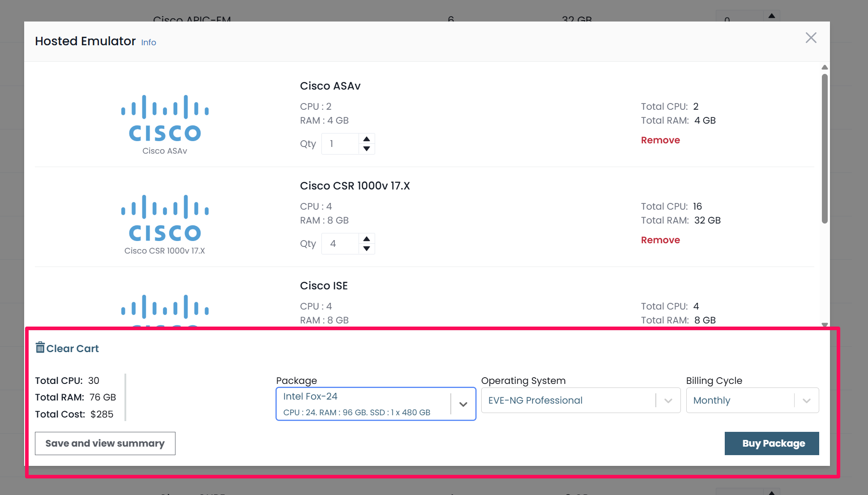868x495 pixels.
Task: Click the Clear Cart trash icon
Action: (x=40, y=348)
